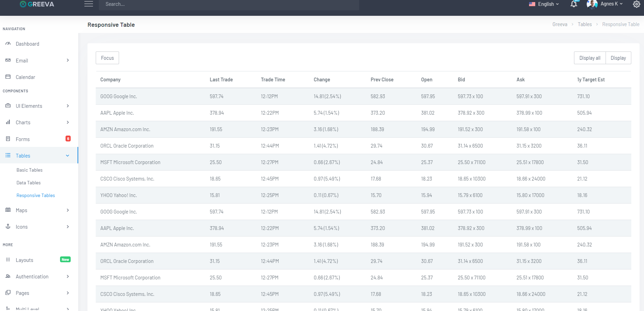Open the Display columns dropdown
644x311 pixels.
pos(618,58)
